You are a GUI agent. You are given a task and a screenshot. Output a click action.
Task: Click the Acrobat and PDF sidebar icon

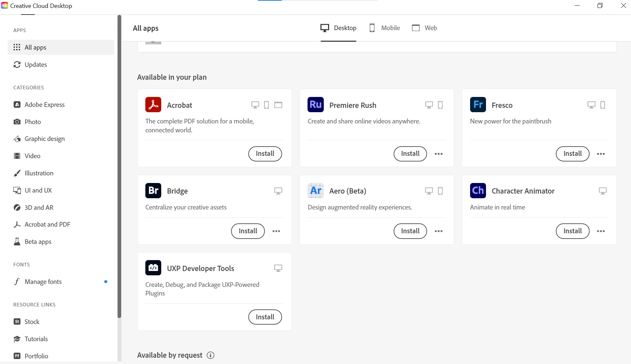(x=17, y=224)
